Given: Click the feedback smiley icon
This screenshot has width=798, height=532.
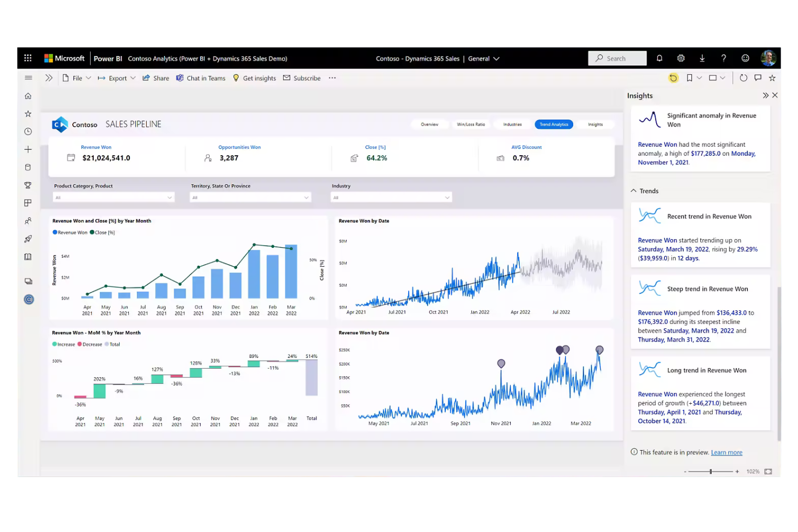Looking at the screenshot, I should coord(745,58).
